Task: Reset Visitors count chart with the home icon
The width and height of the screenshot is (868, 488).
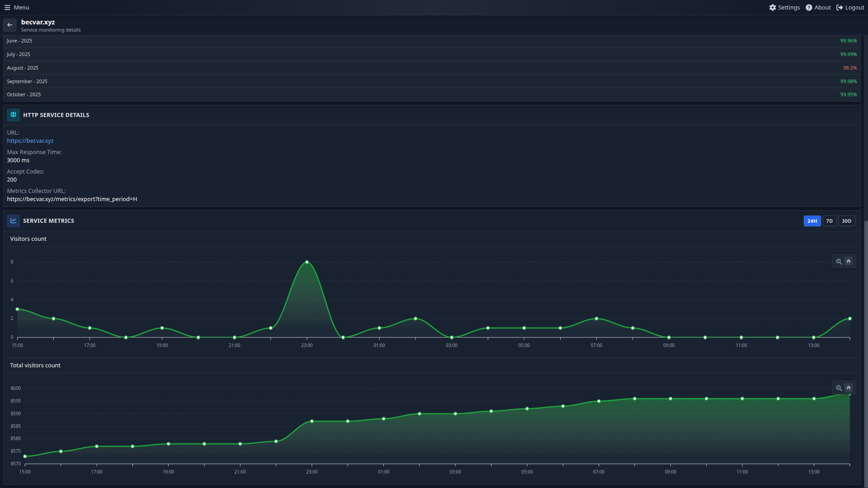Action: click(x=849, y=261)
